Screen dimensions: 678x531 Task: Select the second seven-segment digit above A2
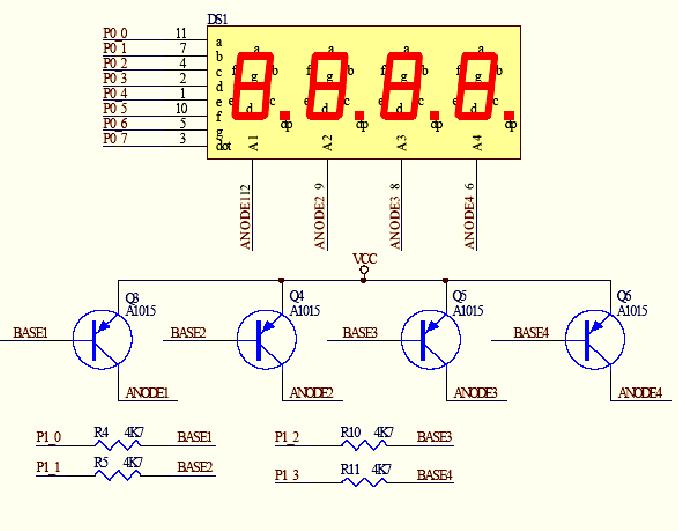point(327,86)
